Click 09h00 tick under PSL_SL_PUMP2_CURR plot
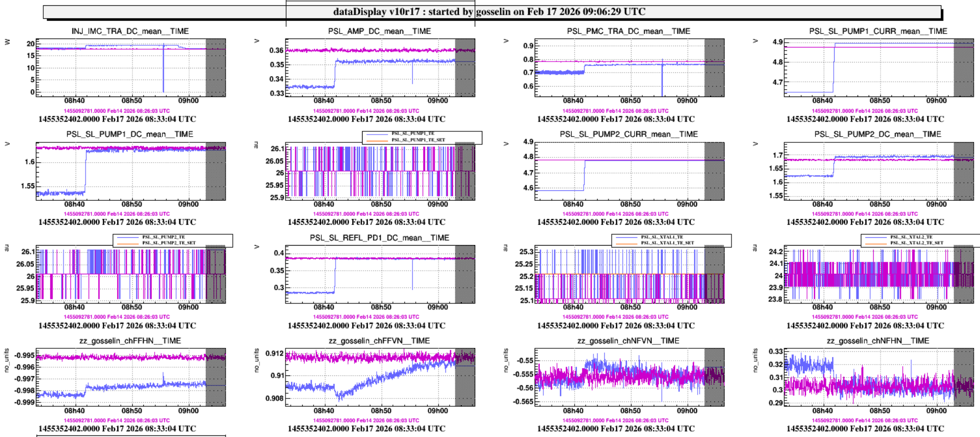Viewport: 980px width, 437px height. click(687, 204)
